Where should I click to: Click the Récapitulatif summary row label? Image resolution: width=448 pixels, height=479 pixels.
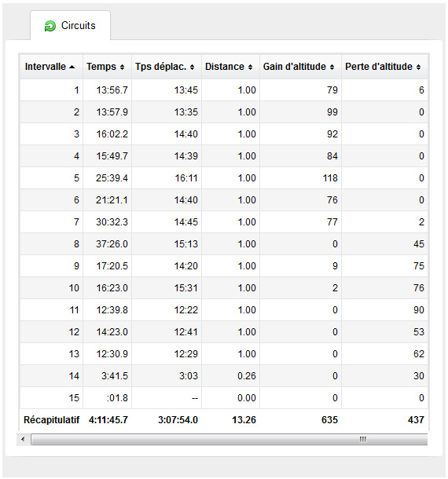(51, 420)
